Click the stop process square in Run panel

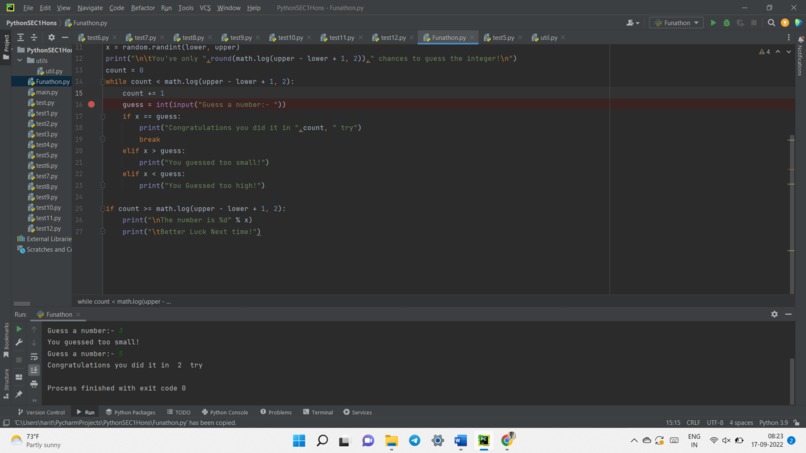(19, 360)
